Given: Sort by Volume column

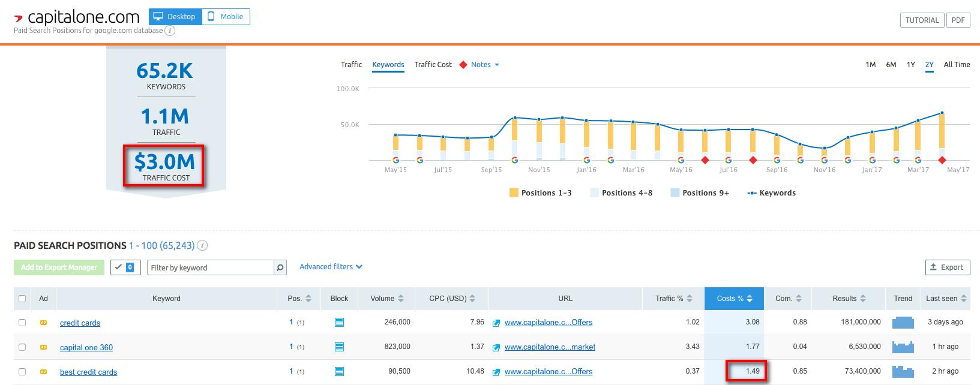Looking at the screenshot, I should pos(387,299).
